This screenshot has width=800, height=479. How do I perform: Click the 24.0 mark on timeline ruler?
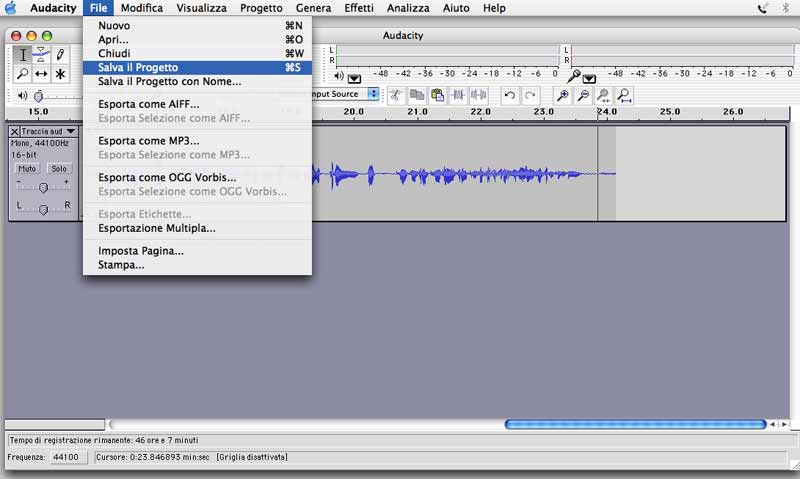click(607, 111)
